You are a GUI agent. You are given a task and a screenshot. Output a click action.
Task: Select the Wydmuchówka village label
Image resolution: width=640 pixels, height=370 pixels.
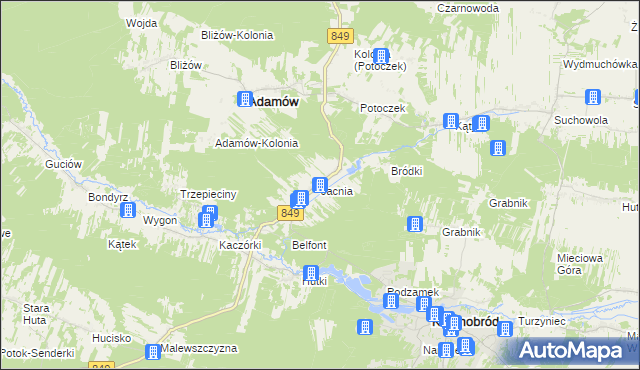pos(600,64)
